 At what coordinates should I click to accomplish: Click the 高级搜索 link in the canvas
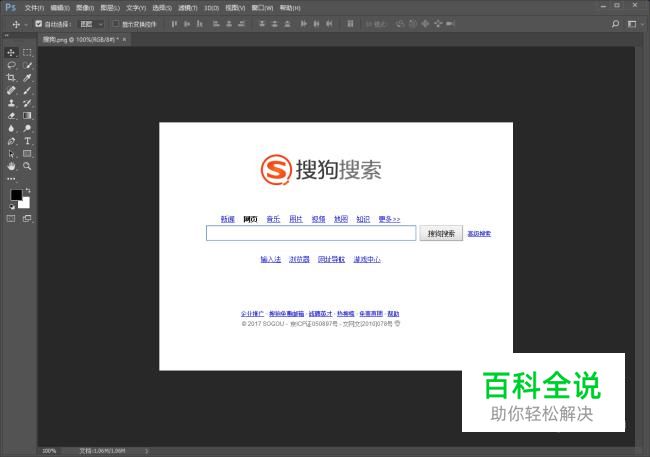click(x=479, y=234)
